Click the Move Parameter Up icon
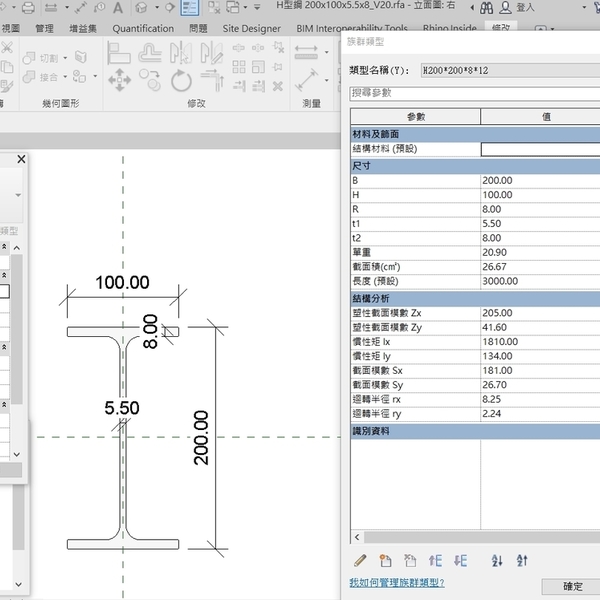Image resolution: width=600 pixels, height=600 pixels. point(435,561)
